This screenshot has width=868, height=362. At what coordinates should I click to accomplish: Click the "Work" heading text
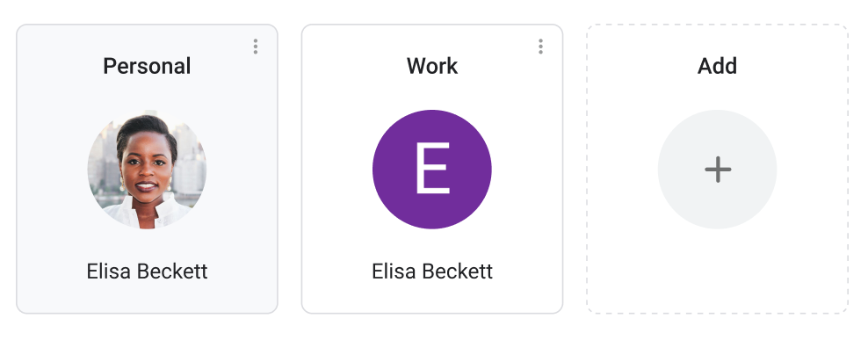432,66
